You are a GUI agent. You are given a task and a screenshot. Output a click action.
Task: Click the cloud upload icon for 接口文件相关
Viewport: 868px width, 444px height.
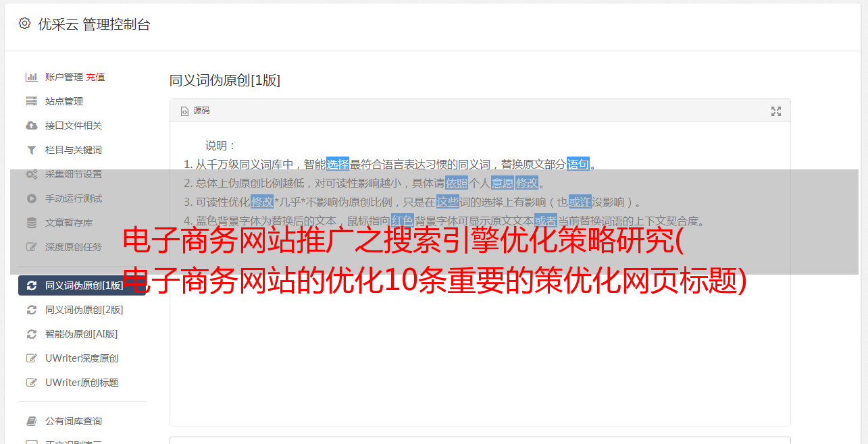tap(31, 126)
